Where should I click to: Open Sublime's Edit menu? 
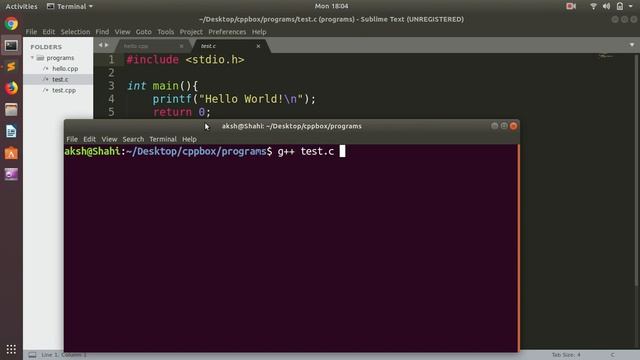coord(49,32)
